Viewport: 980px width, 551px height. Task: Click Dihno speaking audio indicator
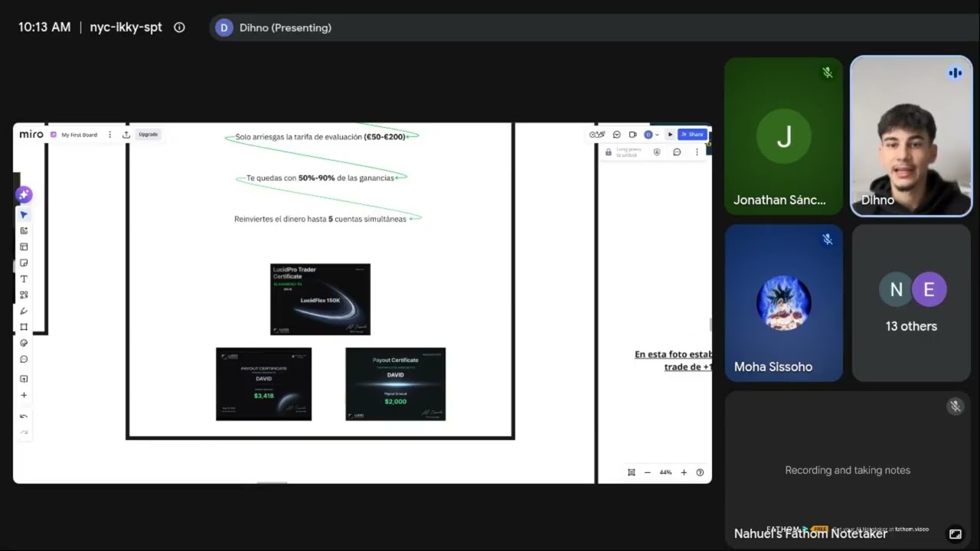click(955, 73)
